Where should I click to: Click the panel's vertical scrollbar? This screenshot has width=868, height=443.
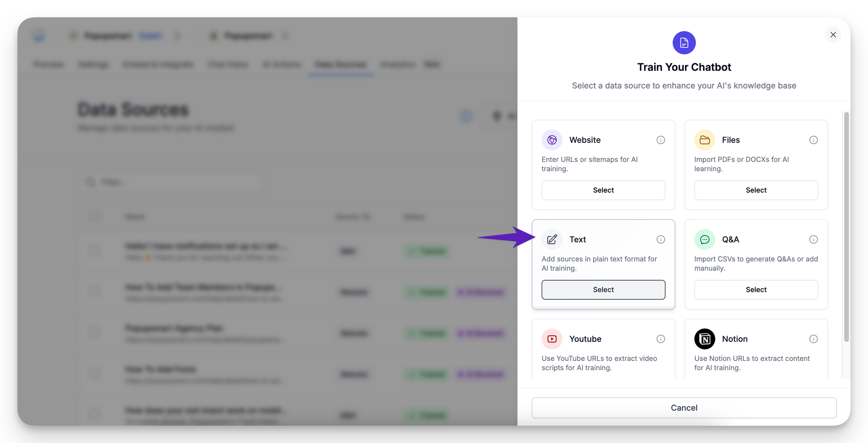coord(846,226)
